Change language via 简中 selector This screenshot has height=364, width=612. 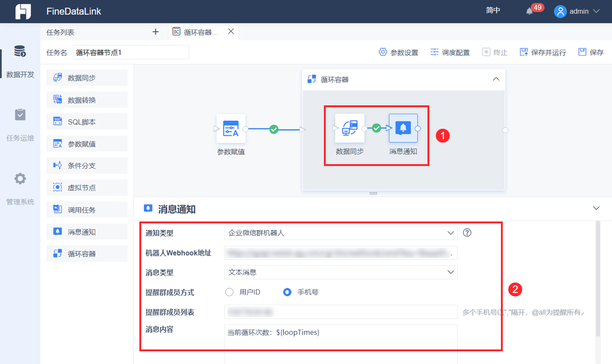pyautogui.click(x=493, y=10)
